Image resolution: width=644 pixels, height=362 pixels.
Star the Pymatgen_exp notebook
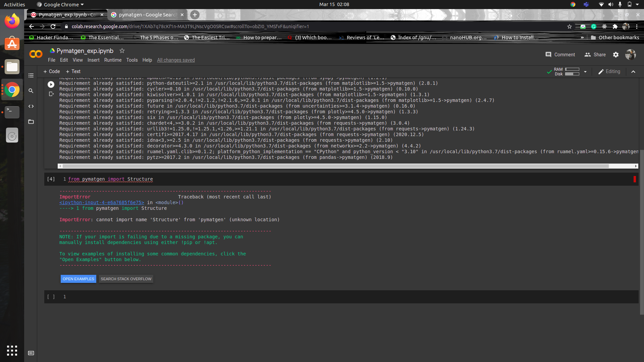(122, 51)
